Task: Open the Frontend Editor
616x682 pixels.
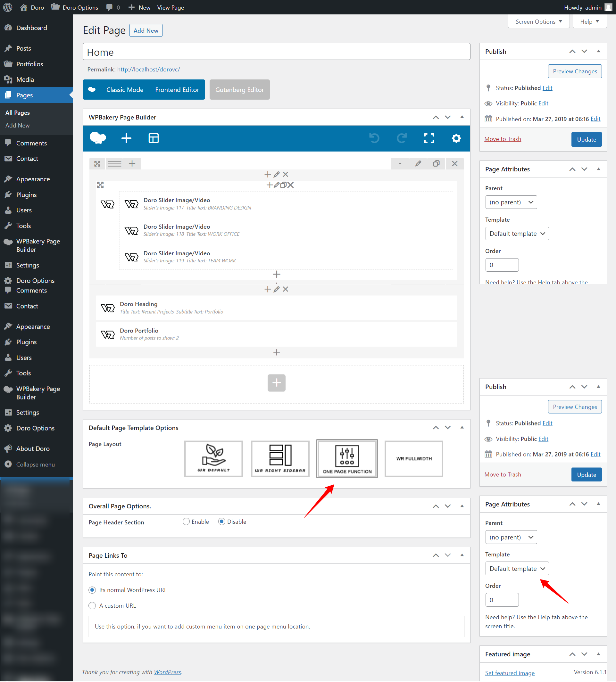Action: pos(177,90)
